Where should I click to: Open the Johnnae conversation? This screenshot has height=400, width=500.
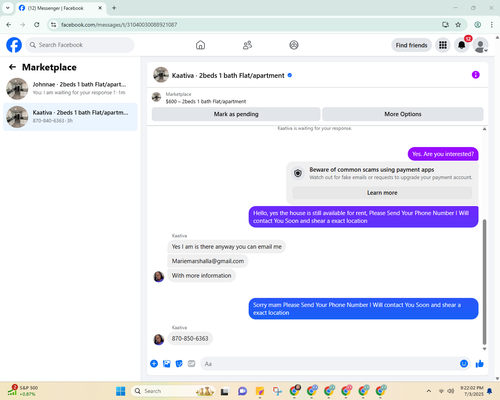pos(70,88)
